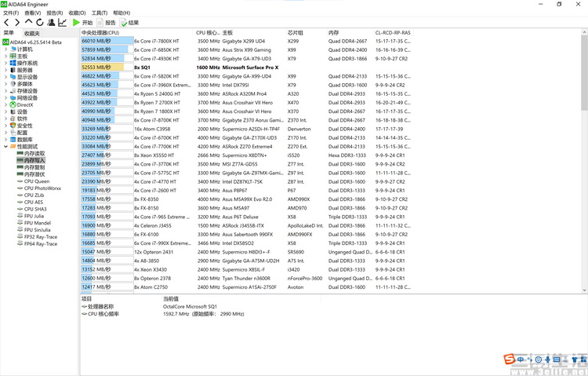Select CPU PhotoWorxx benchmark

(x=39, y=188)
